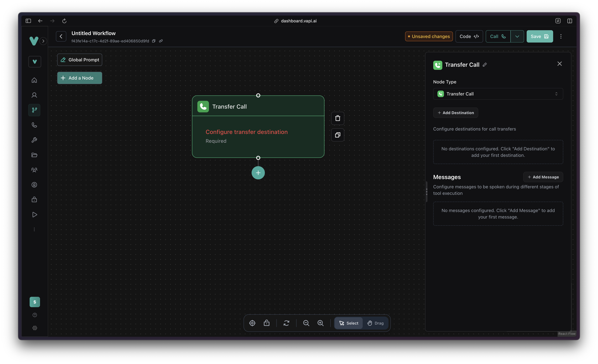The image size is (598, 364).
Task: Open the phone numbers section from the sidebar
Action: pos(34,125)
